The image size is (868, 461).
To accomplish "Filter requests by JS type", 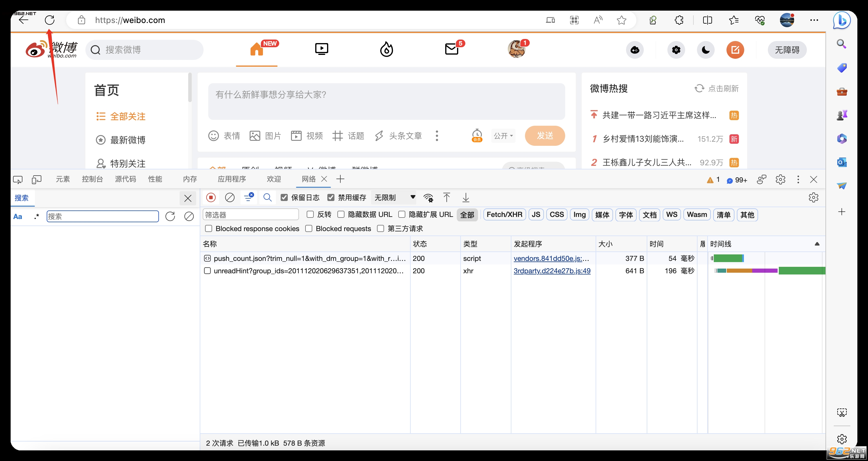I will 536,215.
